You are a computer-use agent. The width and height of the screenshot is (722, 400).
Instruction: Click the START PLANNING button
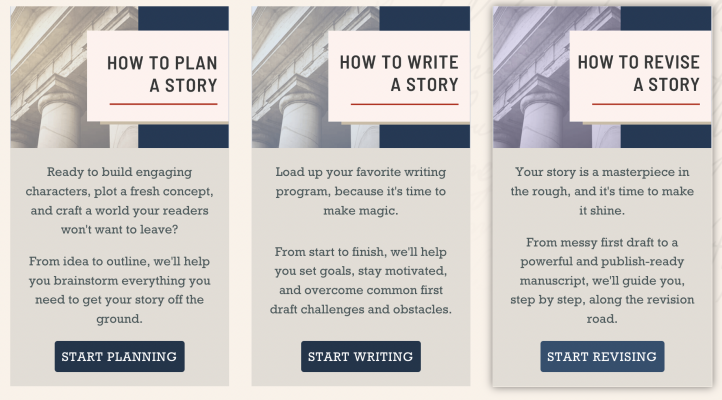[119, 356]
